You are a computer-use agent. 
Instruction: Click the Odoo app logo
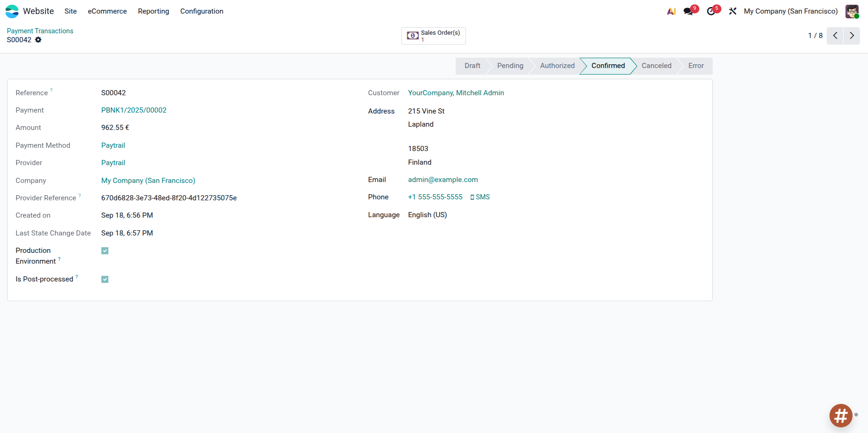12,11
